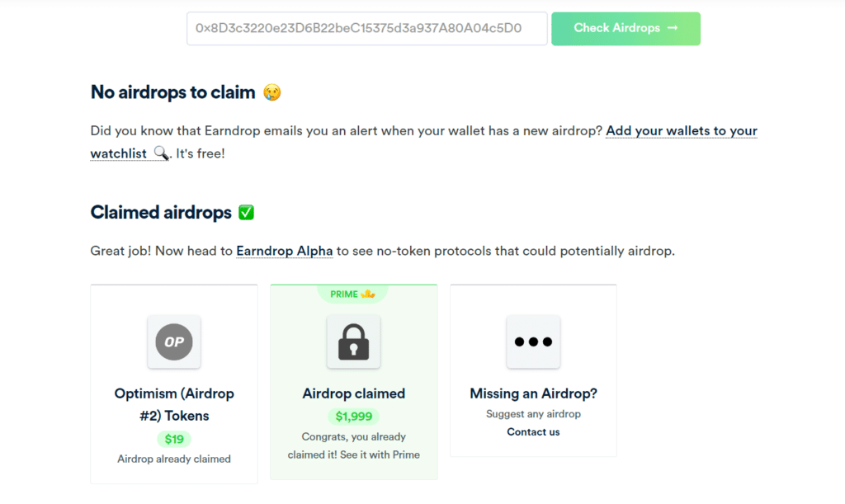The height and width of the screenshot is (504, 845).
Task: Click the green checkmark beside Claimed airdrops
Action: [246, 213]
